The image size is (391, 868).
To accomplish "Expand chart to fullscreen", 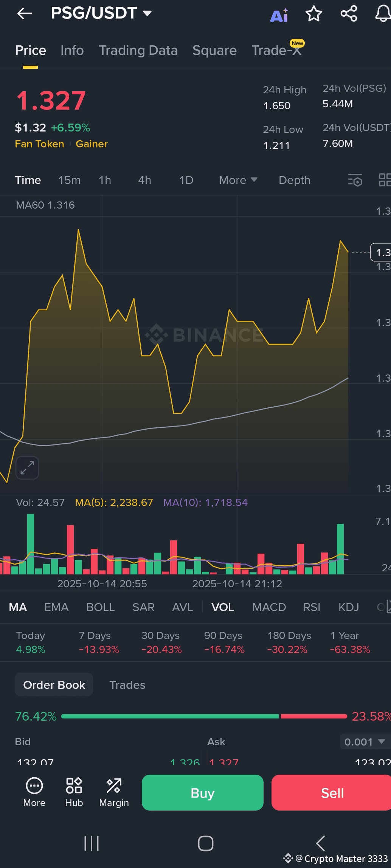I will (x=27, y=468).
